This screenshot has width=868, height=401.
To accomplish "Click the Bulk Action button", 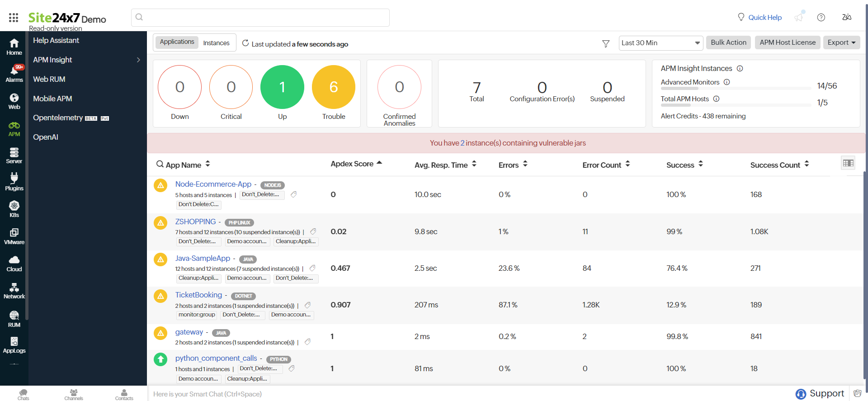I will coord(728,42).
